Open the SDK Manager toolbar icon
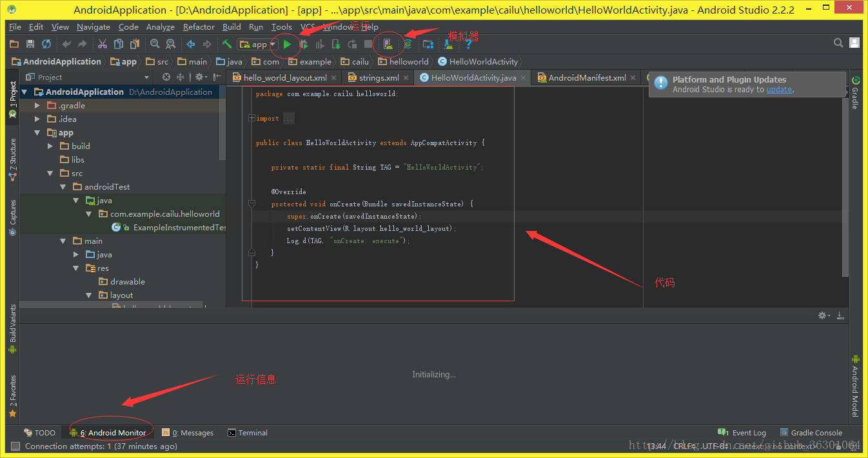Image resolution: width=868 pixels, height=458 pixels. tap(448, 44)
